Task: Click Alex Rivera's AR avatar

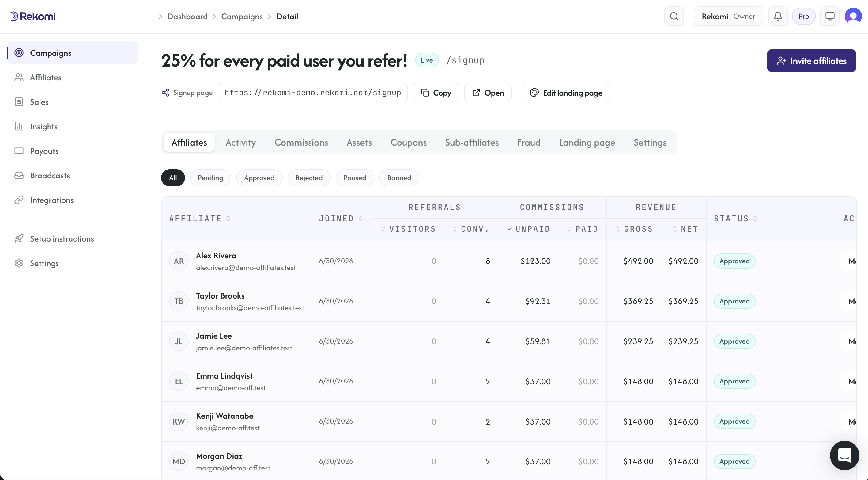Action: (179, 261)
